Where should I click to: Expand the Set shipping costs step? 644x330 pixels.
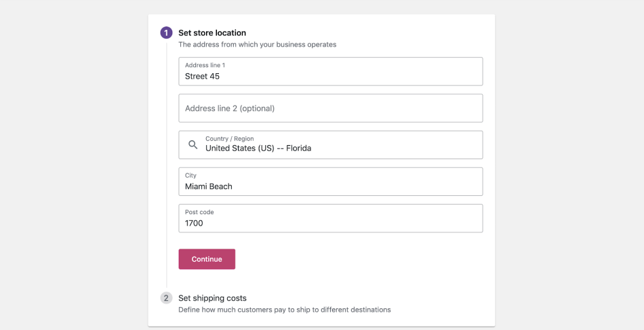pos(212,298)
